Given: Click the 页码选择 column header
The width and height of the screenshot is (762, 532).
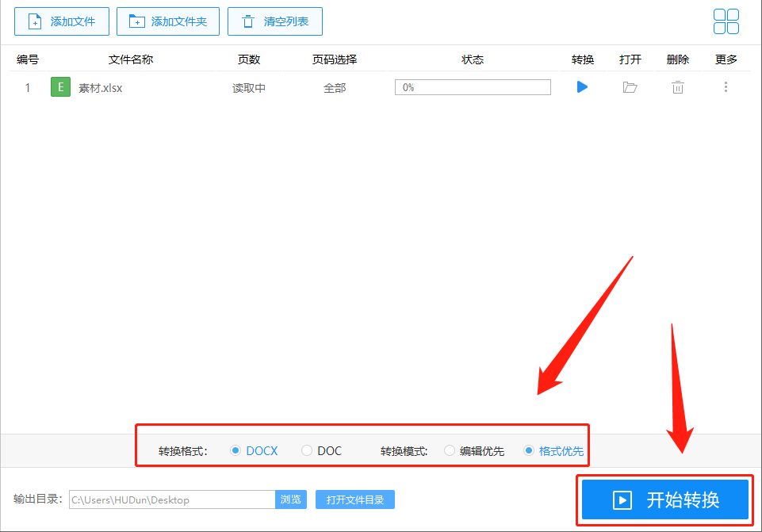Looking at the screenshot, I should point(335,59).
